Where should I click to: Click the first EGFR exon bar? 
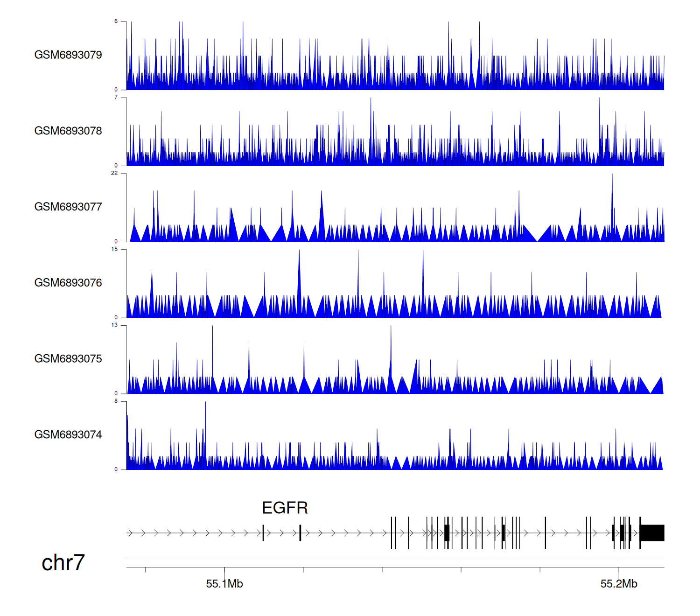[263, 533]
